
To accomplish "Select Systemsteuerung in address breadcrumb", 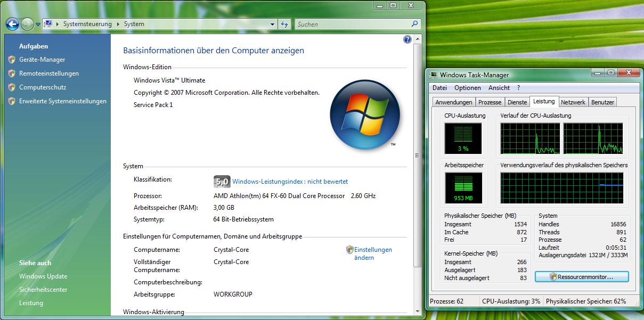I will tap(87, 24).
